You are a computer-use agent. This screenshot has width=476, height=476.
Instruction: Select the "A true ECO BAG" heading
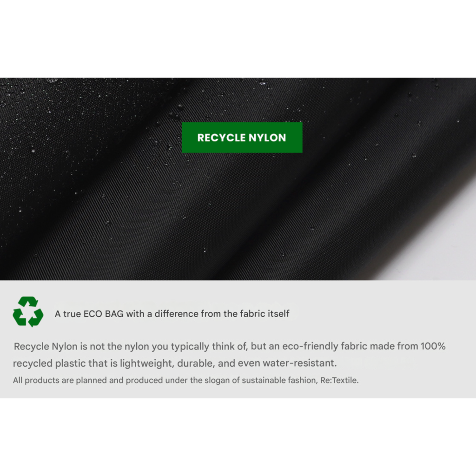(172, 314)
